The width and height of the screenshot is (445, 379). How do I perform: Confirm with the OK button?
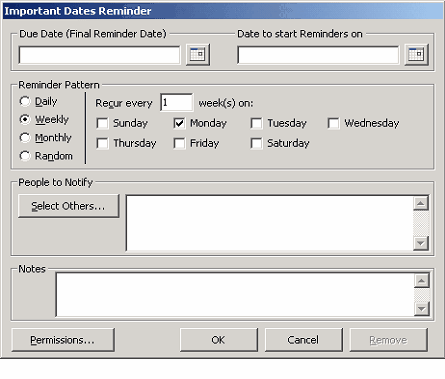click(x=219, y=340)
